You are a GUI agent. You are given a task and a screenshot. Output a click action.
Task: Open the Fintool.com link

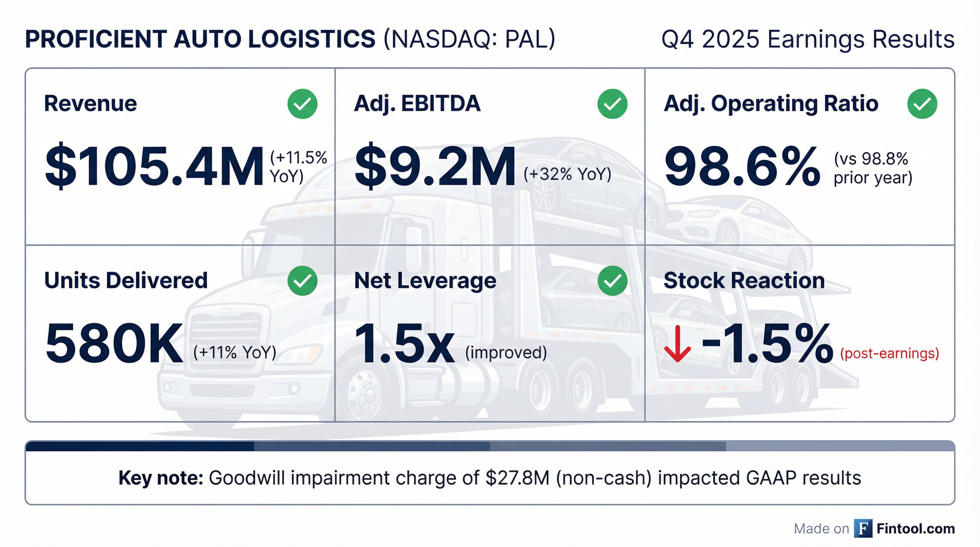[916, 528]
